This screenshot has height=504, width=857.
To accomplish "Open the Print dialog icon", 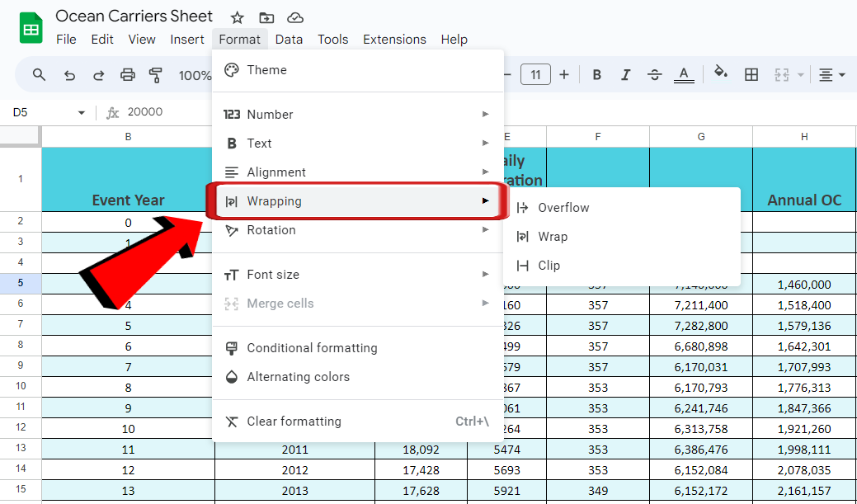I will click(127, 74).
